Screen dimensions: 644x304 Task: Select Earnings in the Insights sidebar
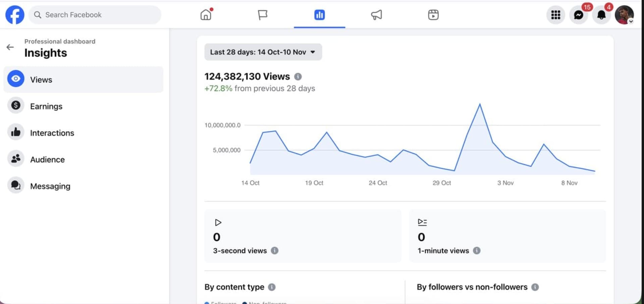tap(46, 106)
